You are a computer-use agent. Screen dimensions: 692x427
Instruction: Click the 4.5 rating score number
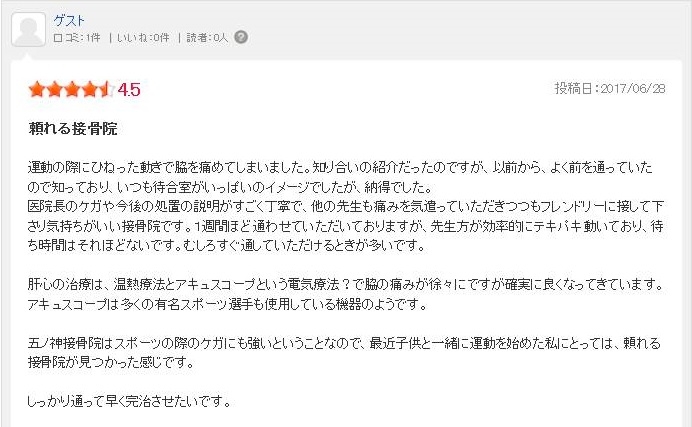click(129, 90)
